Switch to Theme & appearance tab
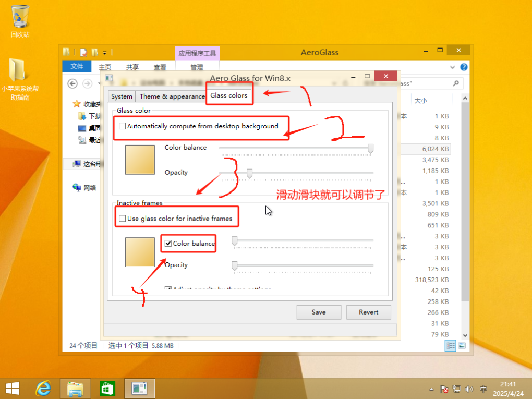 pyautogui.click(x=172, y=96)
